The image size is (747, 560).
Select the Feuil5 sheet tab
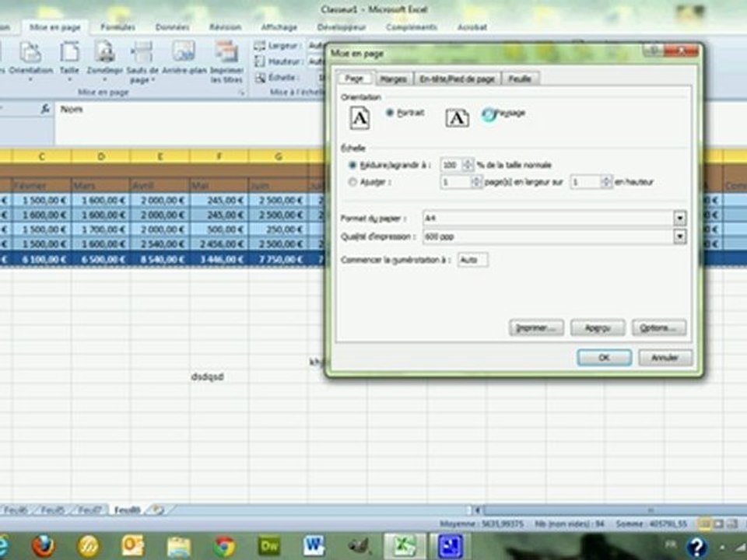click(x=52, y=510)
